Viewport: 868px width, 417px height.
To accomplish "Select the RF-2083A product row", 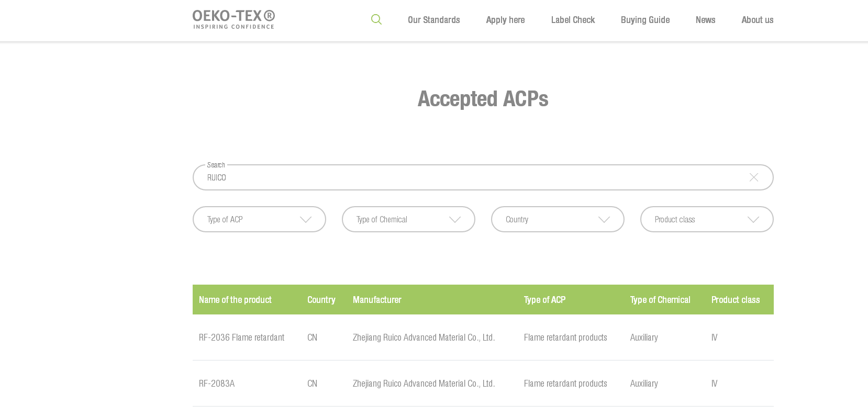I will (x=217, y=384).
